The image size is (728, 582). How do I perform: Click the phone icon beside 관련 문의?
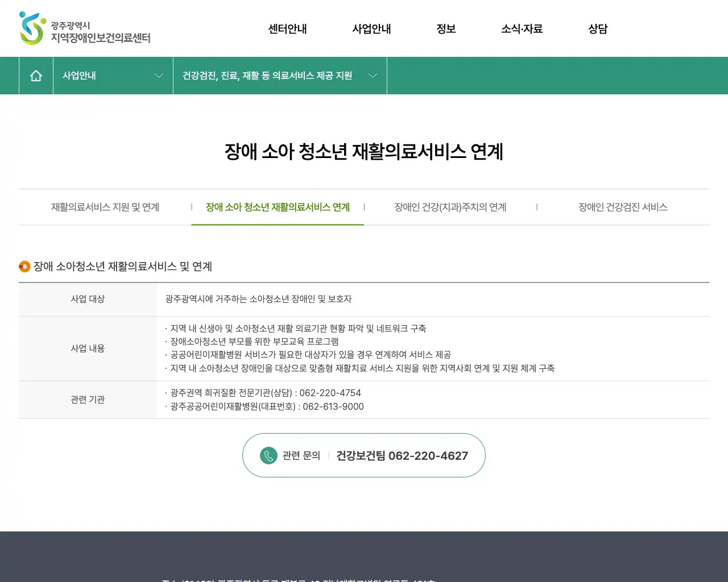(x=268, y=455)
